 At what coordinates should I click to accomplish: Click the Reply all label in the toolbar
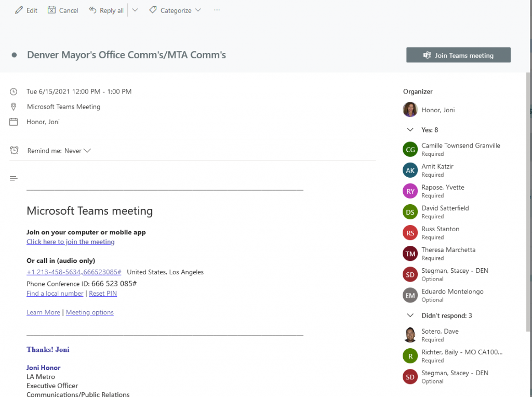(x=112, y=10)
